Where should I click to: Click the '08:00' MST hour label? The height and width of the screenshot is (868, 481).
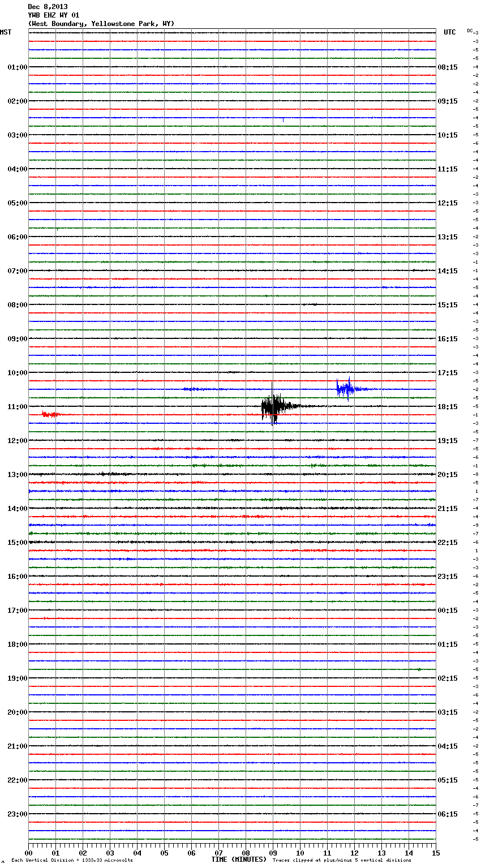[x=18, y=305]
